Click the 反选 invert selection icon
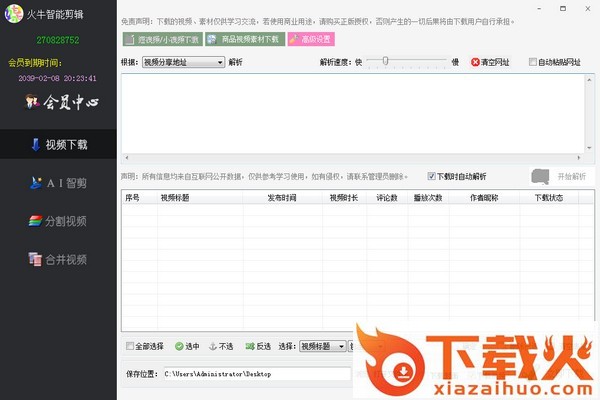 [250, 346]
